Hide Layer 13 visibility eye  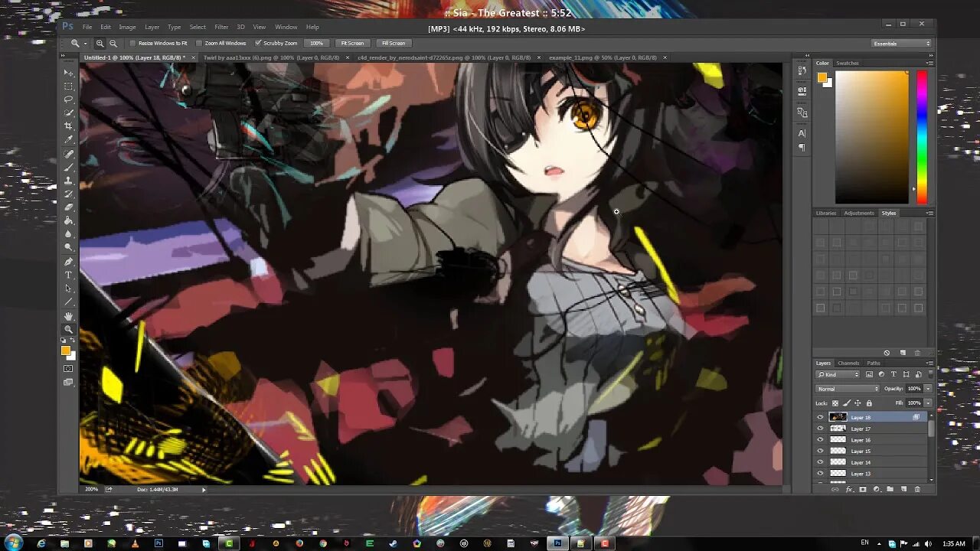(820, 473)
